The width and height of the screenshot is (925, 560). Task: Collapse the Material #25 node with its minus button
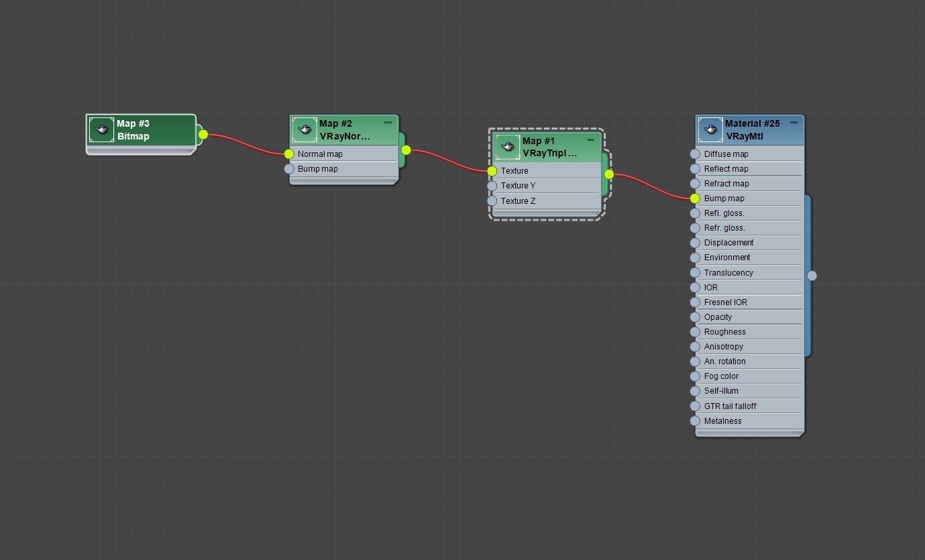tap(794, 123)
